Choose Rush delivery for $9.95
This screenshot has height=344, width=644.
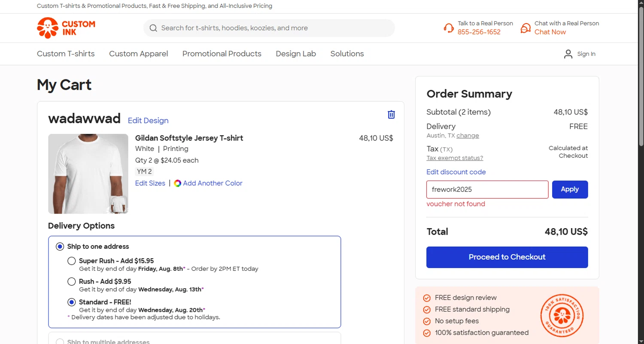pyautogui.click(x=72, y=282)
